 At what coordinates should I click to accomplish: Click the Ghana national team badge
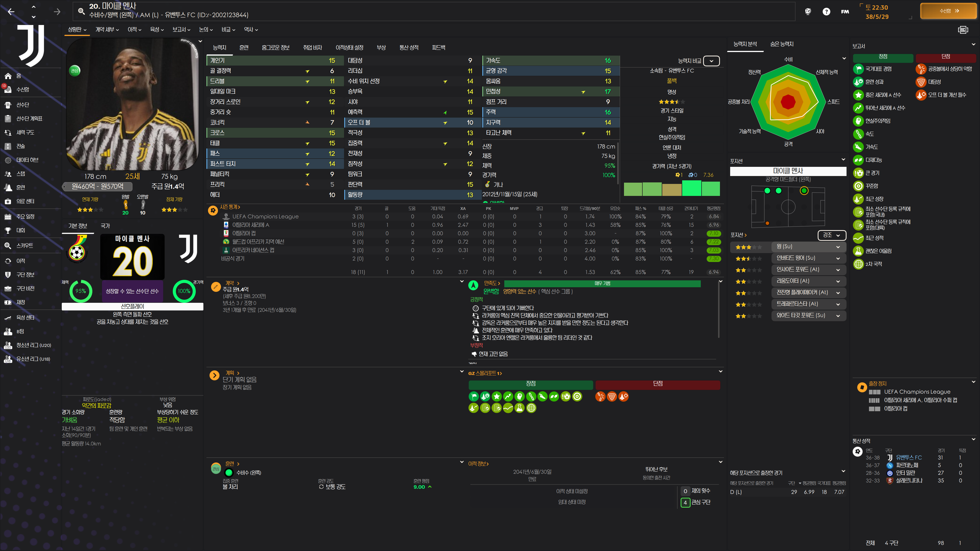[77, 249]
